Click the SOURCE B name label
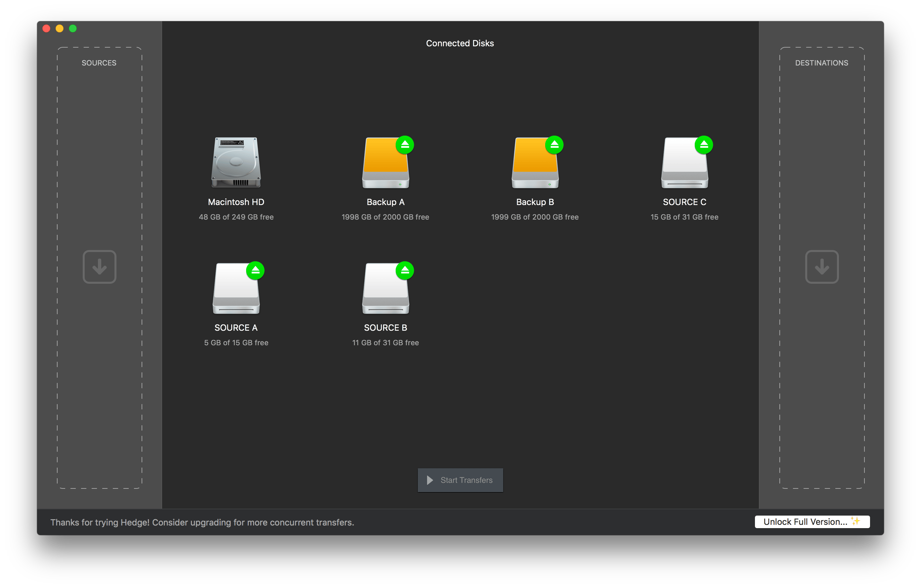Screen dimensions: 921x588 click(x=385, y=328)
